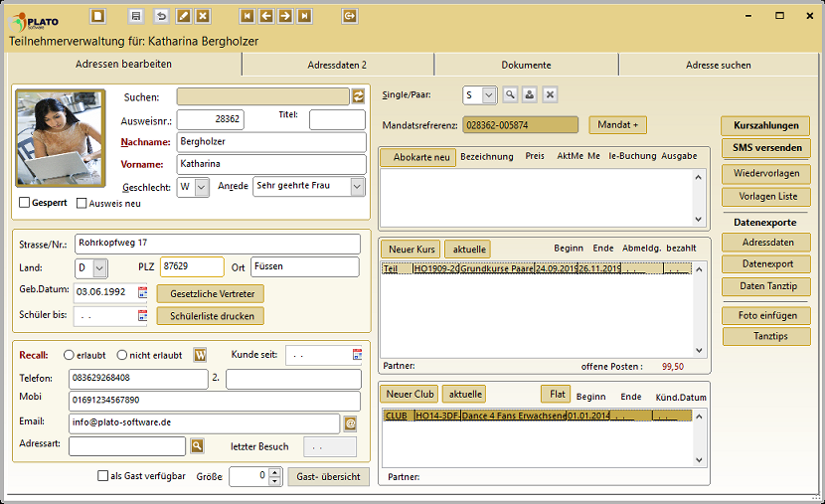Image resolution: width=825 pixels, height=504 pixels.
Task: Click the Kurszahlungen button
Action: click(x=765, y=126)
